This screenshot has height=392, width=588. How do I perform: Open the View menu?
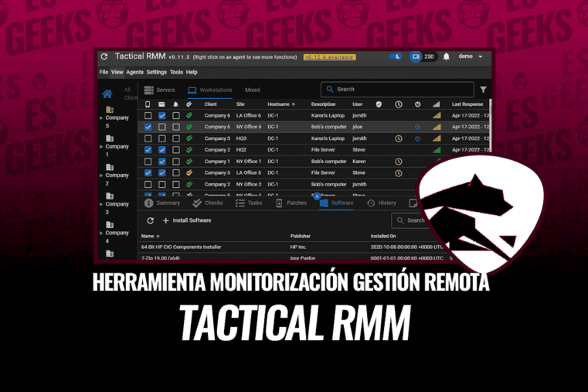pos(117,72)
